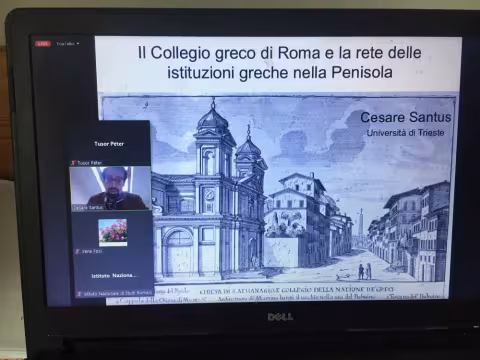The height and width of the screenshot is (360, 480).
Task: Click the slide title about Il Collegio greco
Action: pyautogui.click(x=279, y=62)
